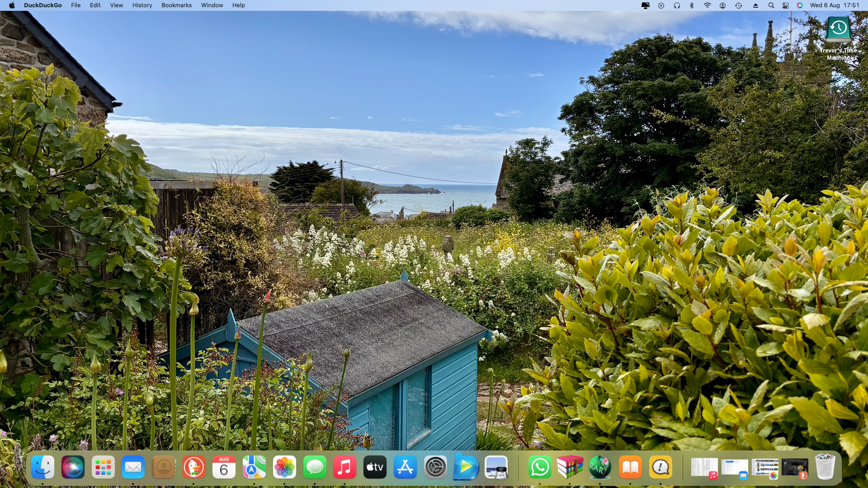
Task: Open the History menu
Action: pos(142,5)
